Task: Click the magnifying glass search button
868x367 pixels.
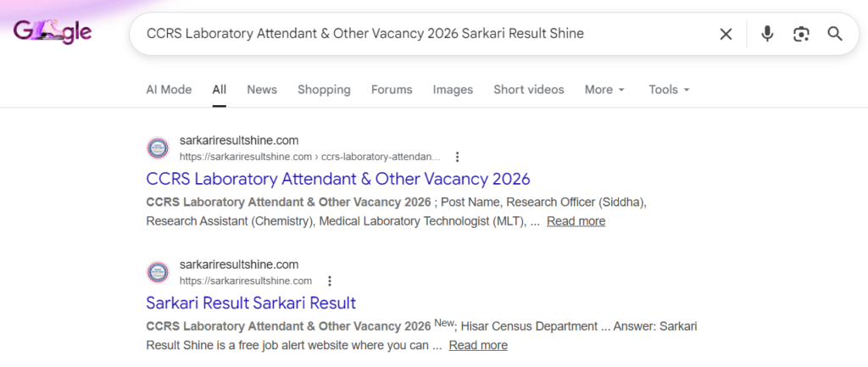Action: click(835, 34)
